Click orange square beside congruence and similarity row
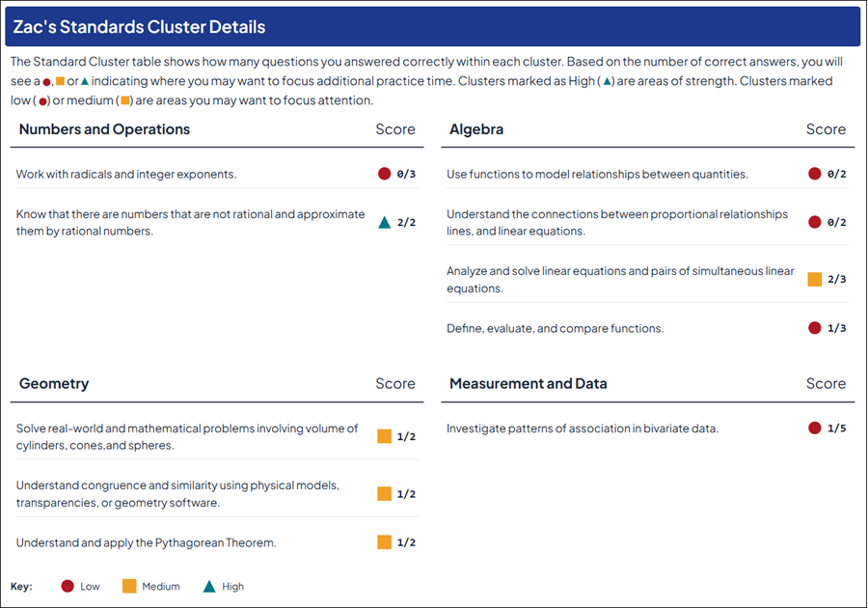 click(x=385, y=494)
